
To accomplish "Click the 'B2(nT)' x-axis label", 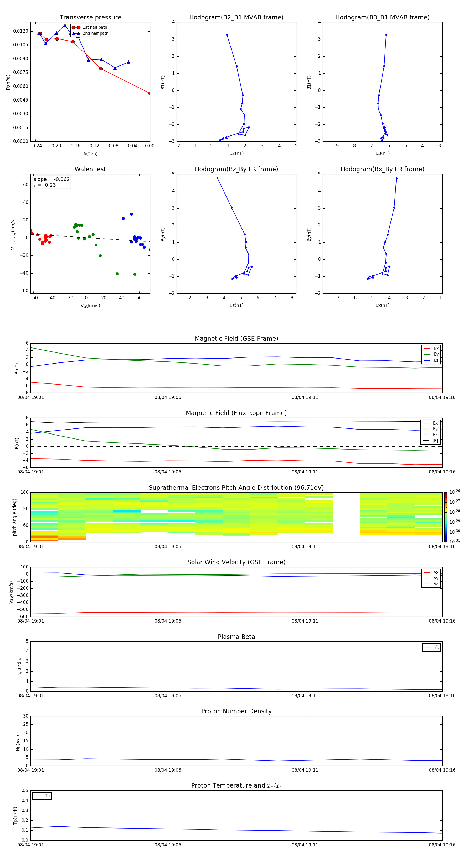I will 236,154.
